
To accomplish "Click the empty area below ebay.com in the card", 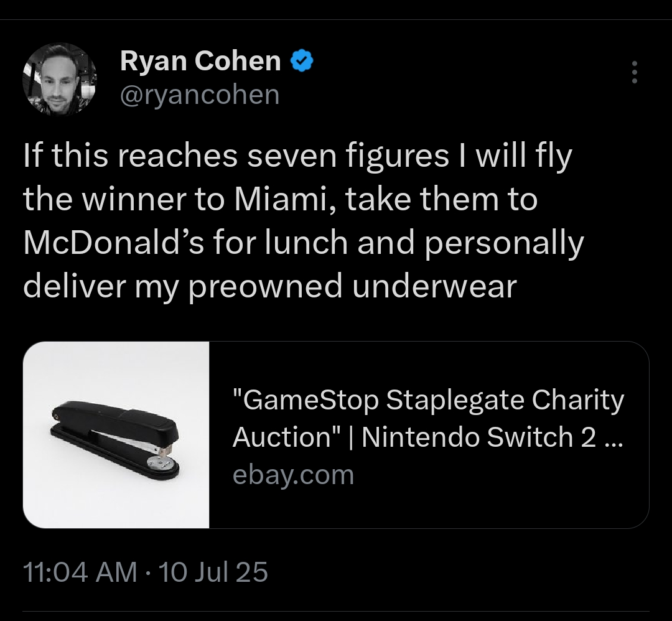I will 429,508.
